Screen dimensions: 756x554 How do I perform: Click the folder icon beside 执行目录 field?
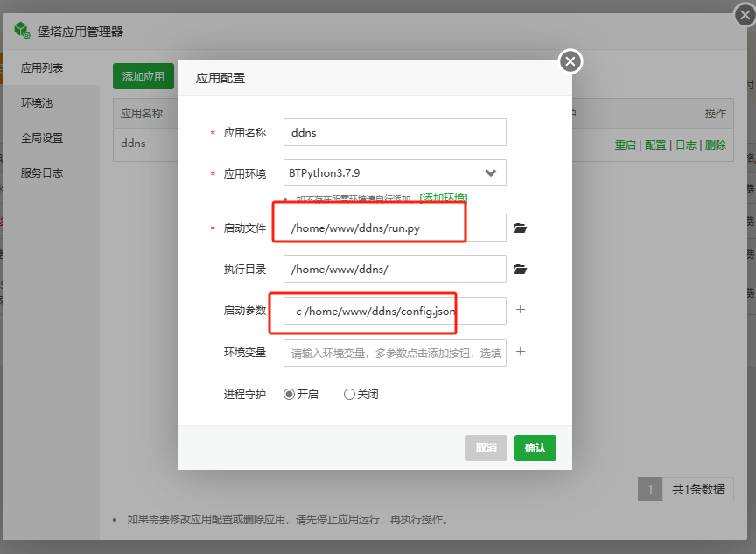click(521, 270)
